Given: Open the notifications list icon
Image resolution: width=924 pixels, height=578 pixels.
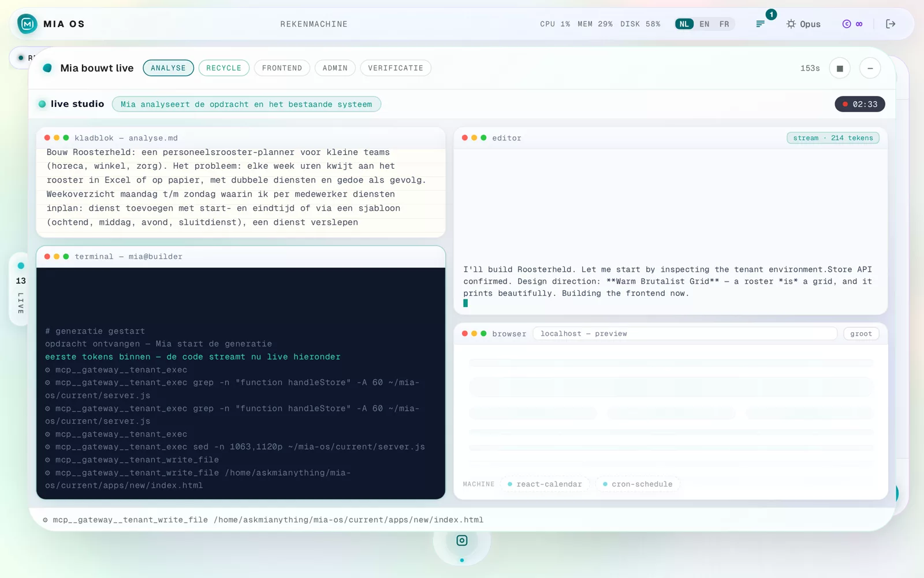Looking at the screenshot, I should coord(760,24).
